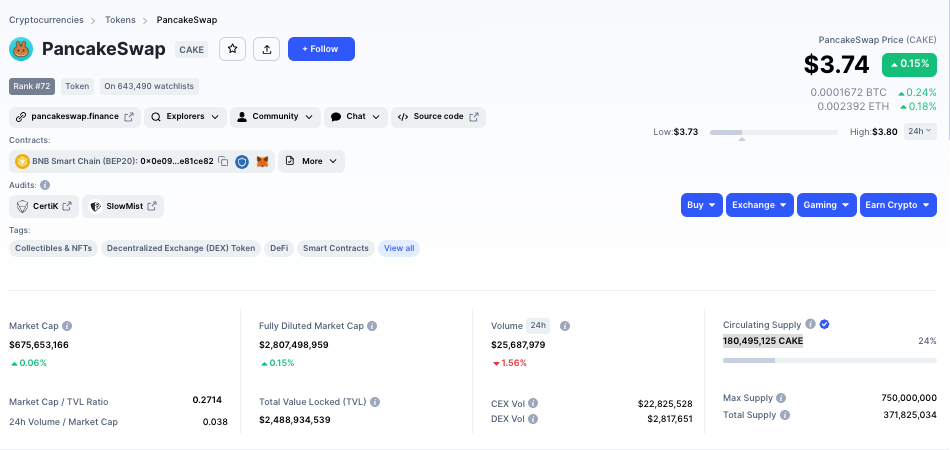The width and height of the screenshot is (950, 450).
Task: Go to Tokens breadcrumb
Action: (120, 20)
